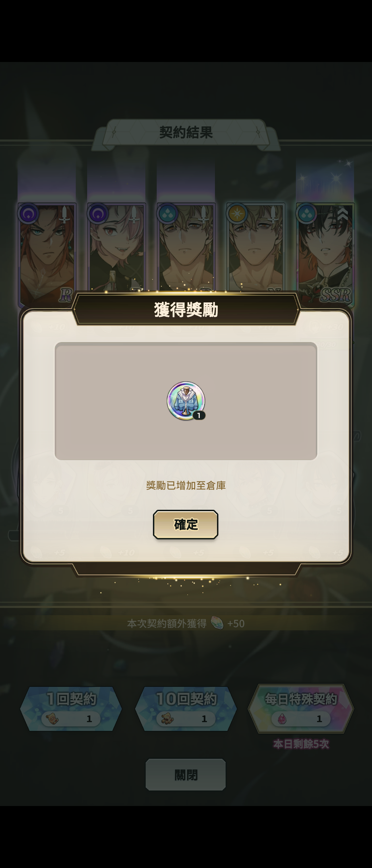Tap the blonde N rarity character card
The height and width of the screenshot is (868, 372).
click(256, 247)
